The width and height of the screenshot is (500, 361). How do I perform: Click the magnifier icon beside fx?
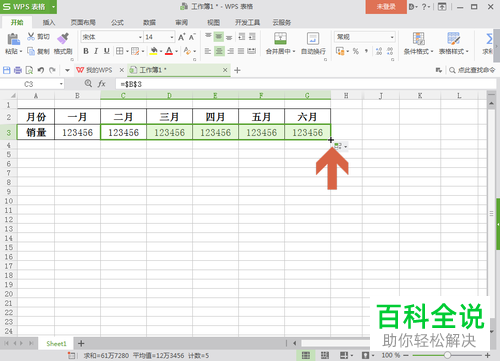coord(88,83)
